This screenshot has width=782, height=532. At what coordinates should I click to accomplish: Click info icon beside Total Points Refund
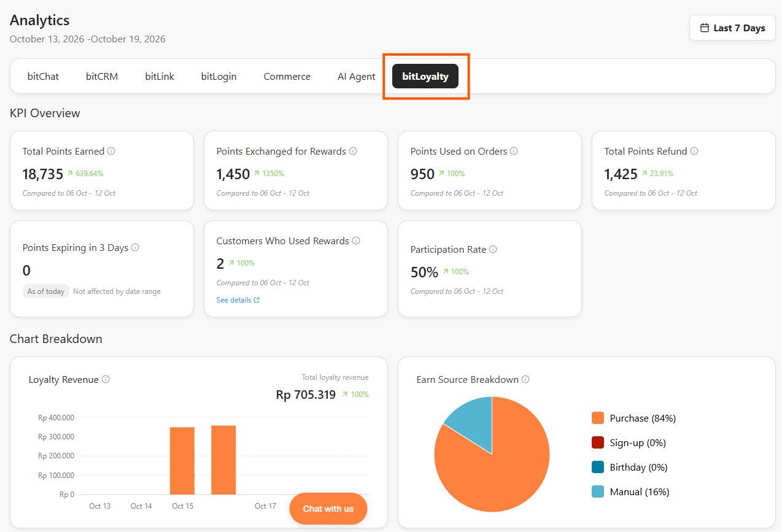(694, 151)
